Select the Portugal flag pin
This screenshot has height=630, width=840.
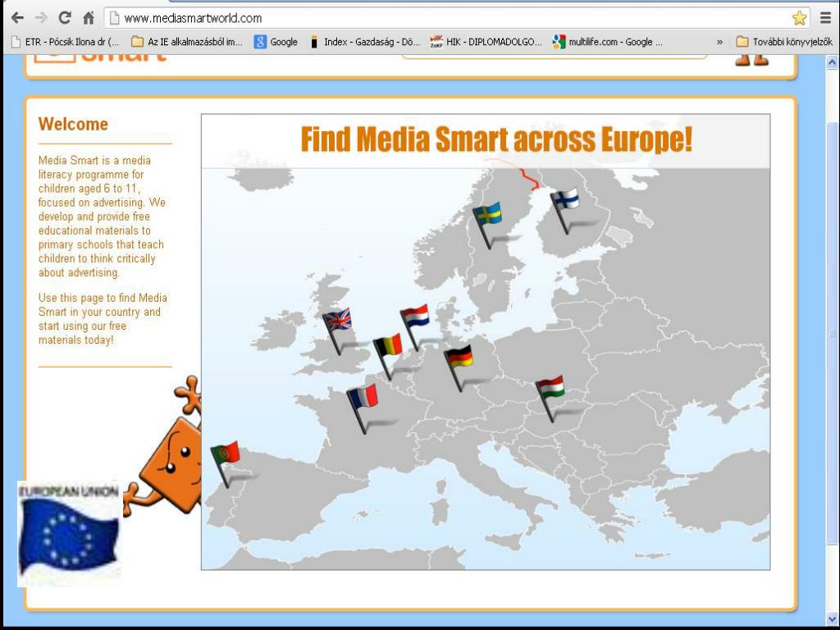pyautogui.click(x=225, y=464)
